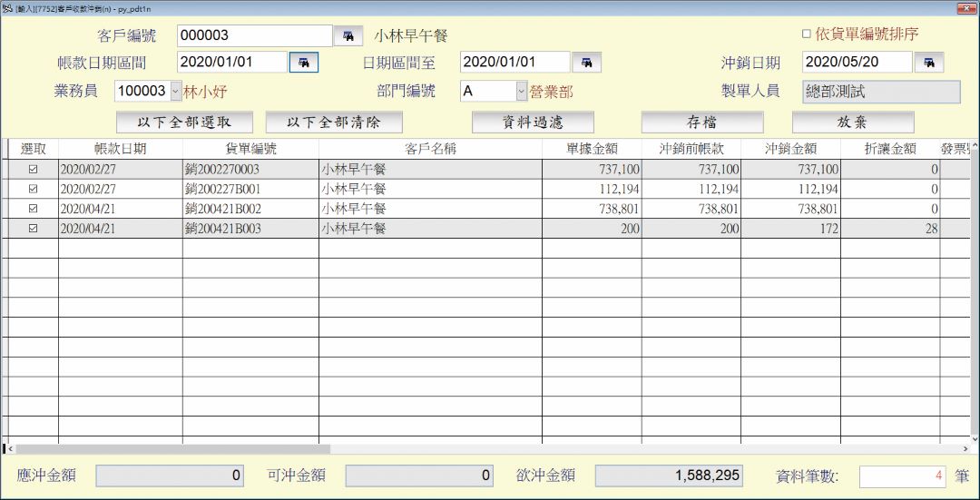Click 帳款日期 column header
This screenshot has height=500, width=980.
tap(121, 149)
